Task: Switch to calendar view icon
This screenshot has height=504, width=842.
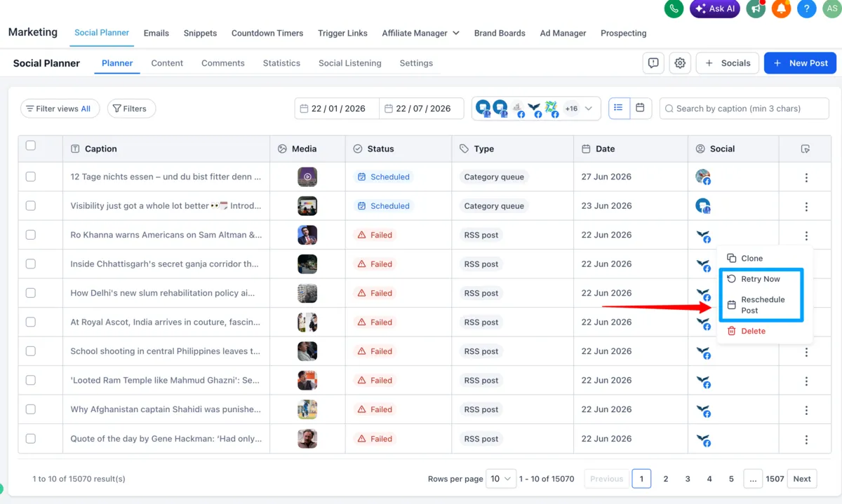Action: tap(640, 108)
